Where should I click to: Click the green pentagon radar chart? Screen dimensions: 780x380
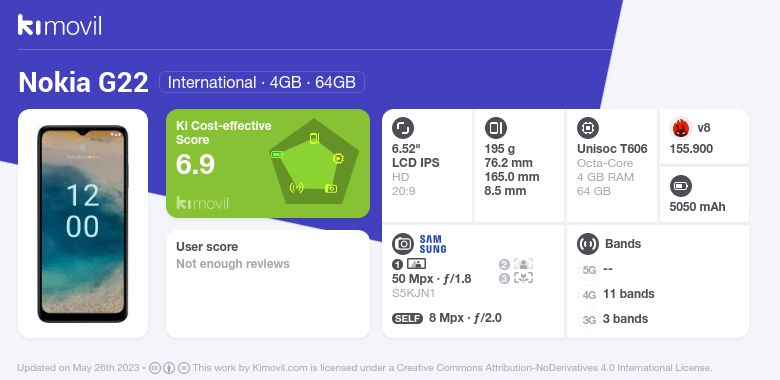pos(314,162)
